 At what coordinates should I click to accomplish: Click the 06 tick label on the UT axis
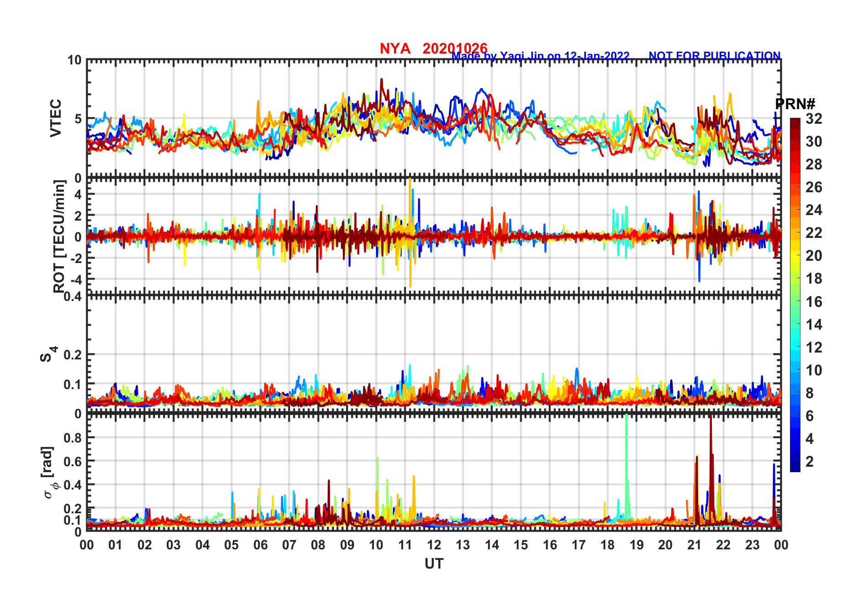[260, 545]
